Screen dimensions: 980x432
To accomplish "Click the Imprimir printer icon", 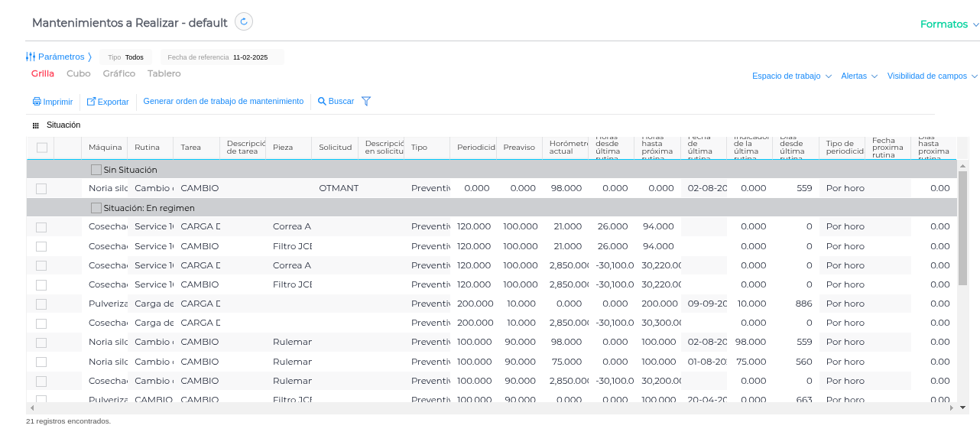I will click(x=37, y=102).
